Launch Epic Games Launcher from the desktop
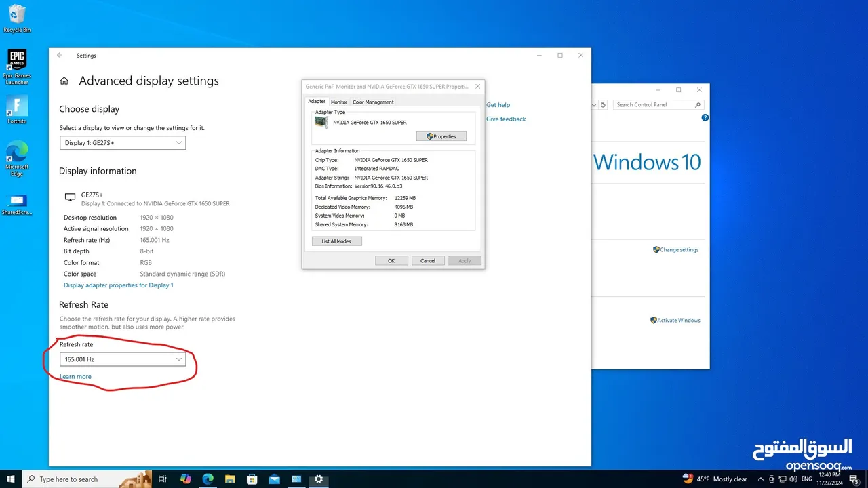 17,66
